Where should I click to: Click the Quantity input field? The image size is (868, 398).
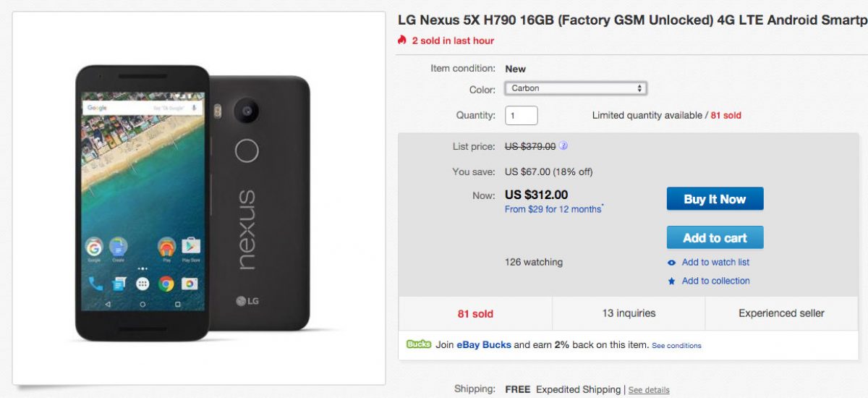tap(522, 116)
